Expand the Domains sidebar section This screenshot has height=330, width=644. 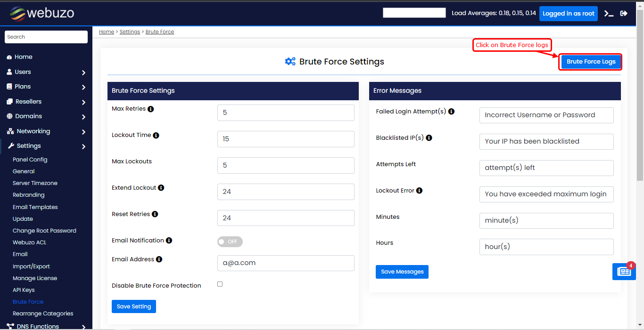pyautogui.click(x=46, y=116)
